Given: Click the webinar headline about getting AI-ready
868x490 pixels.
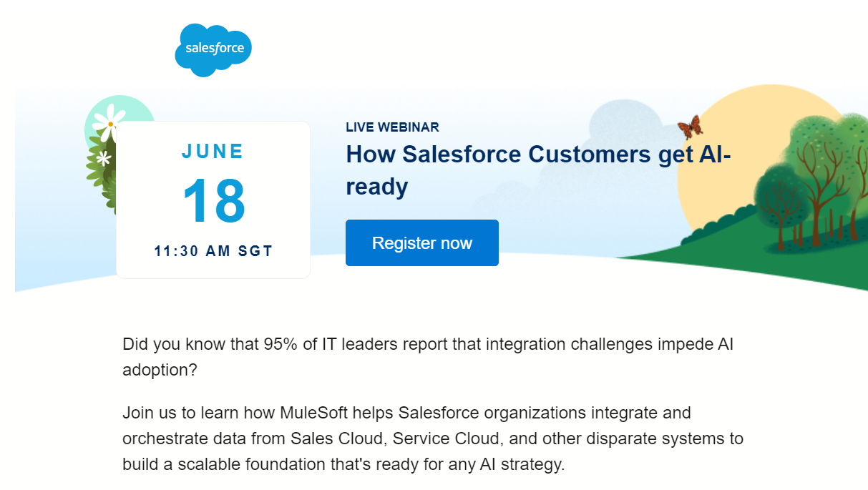Looking at the screenshot, I should coord(538,170).
